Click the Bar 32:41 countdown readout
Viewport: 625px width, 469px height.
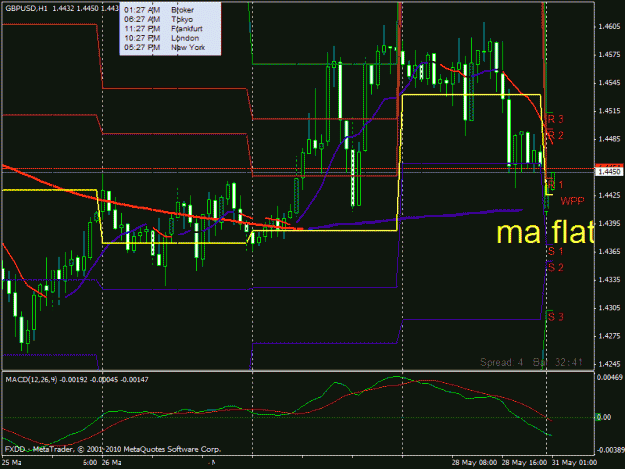558,362
